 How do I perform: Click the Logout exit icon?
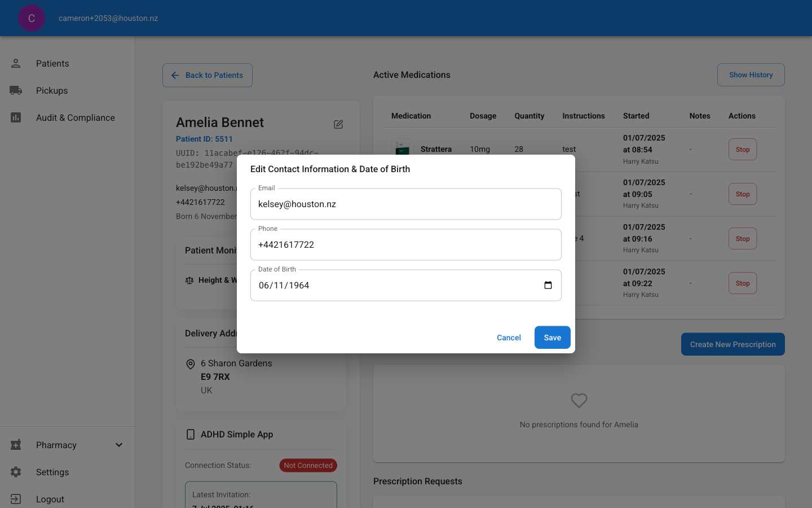[x=16, y=499]
